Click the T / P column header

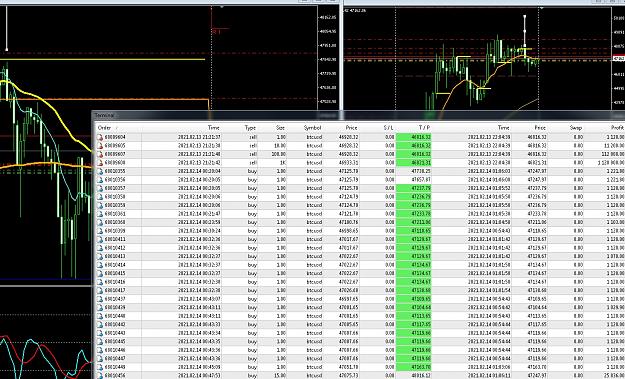point(425,128)
